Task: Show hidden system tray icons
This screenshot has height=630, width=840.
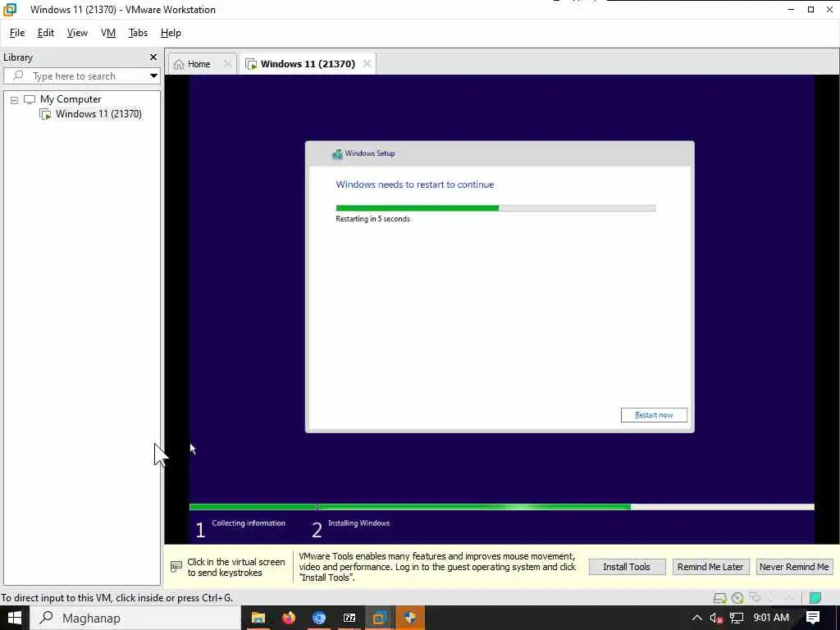Action: pos(696,618)
